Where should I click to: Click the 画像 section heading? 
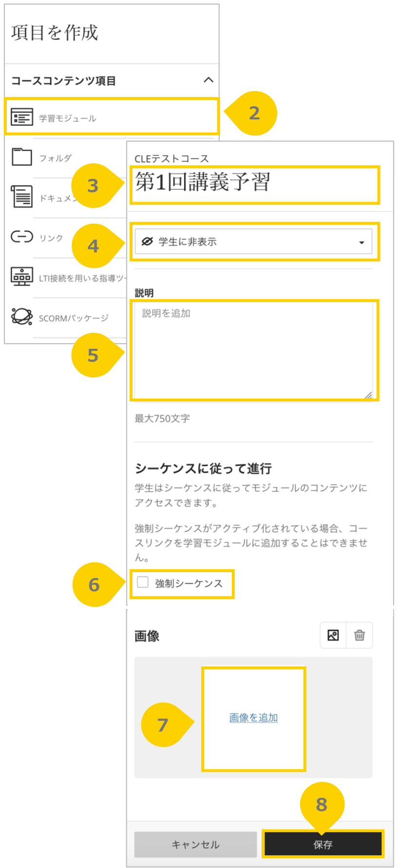pos(147,636)
